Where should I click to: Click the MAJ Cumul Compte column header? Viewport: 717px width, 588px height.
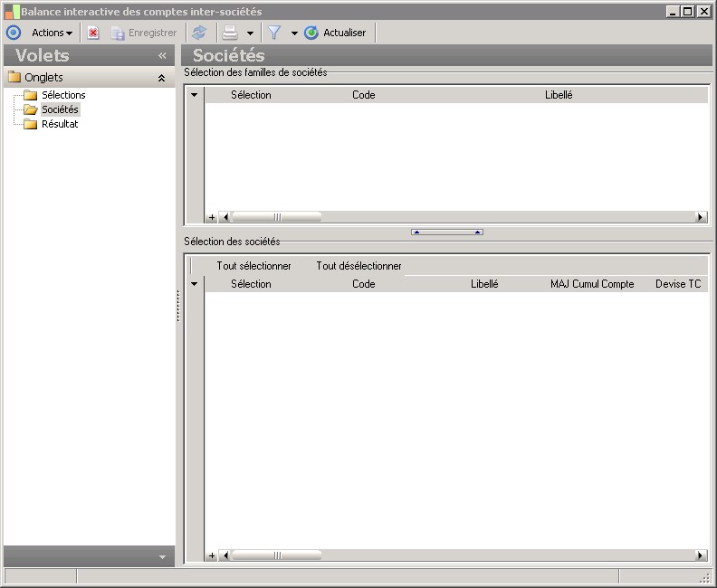point(592,284)
